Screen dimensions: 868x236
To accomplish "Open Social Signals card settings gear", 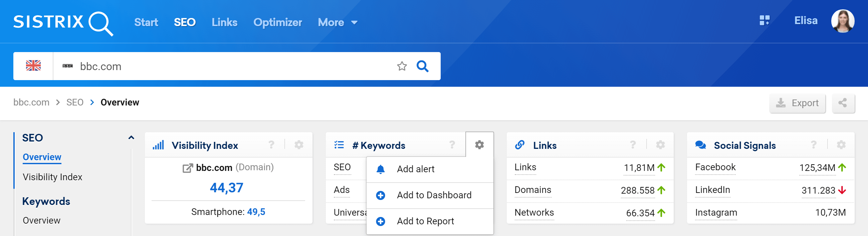I will pos(841,145).
